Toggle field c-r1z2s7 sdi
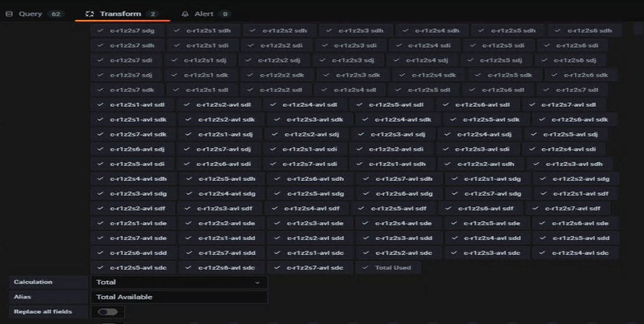The width and height of the screenshot is (644, 324). 126,60
